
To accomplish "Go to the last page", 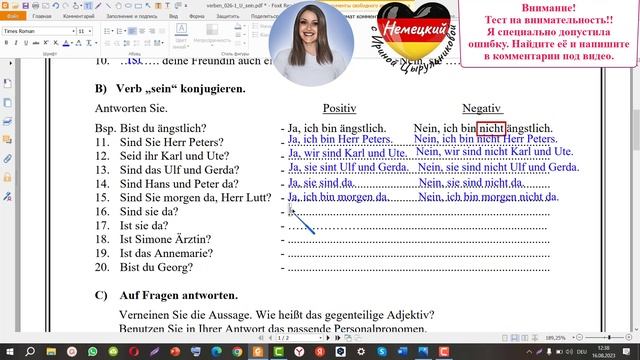I will [338, 338].
